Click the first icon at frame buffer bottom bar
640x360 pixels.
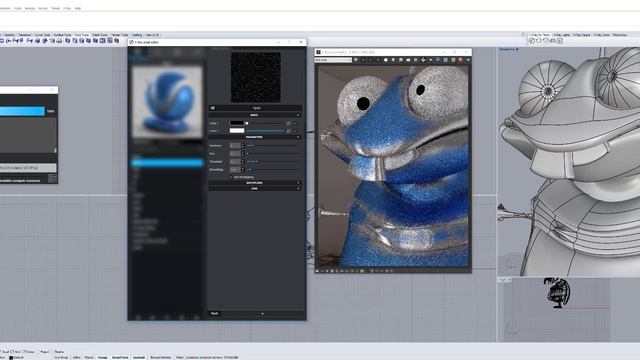point(318,271)
